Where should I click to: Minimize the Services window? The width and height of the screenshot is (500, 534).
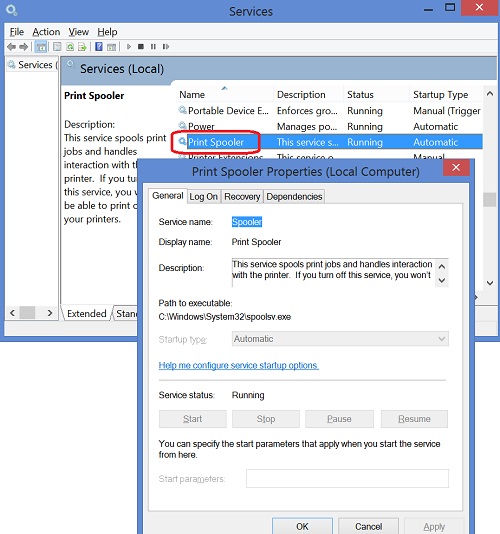[428, 10]
